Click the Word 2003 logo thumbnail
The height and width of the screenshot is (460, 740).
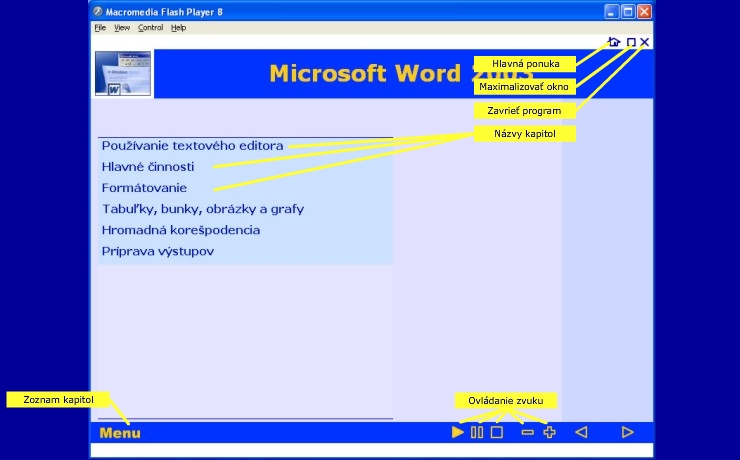click(x=123, y=74)
